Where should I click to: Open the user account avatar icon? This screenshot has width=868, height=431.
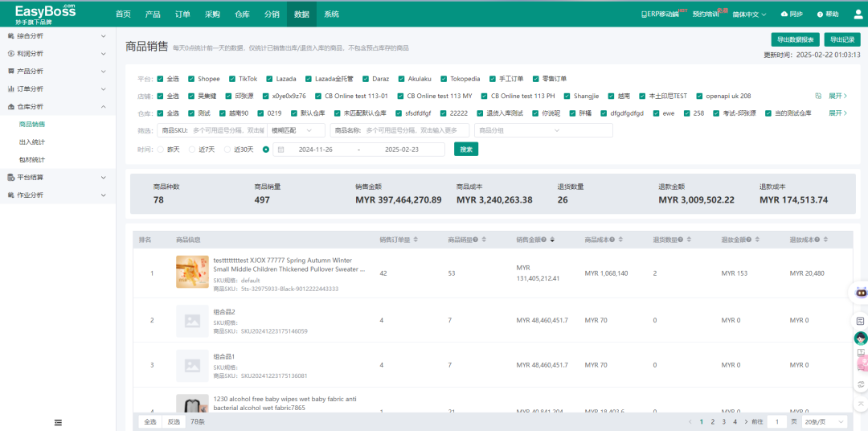pos(858,14)
